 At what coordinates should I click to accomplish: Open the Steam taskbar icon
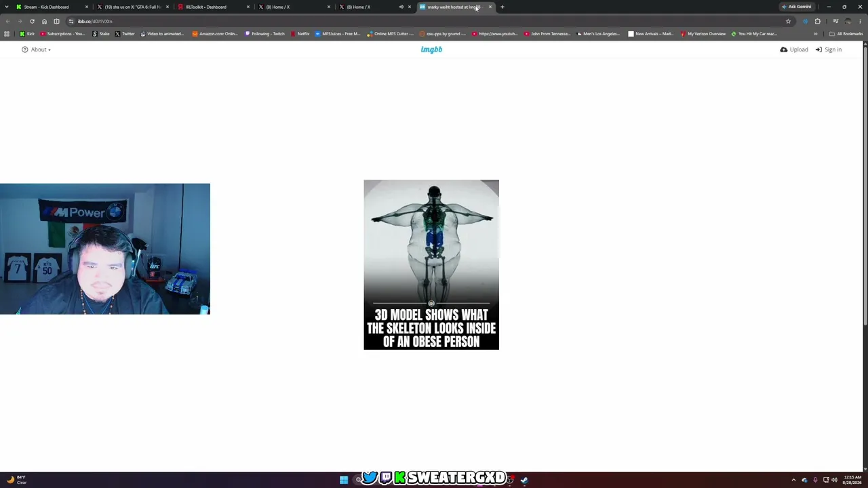click(x=524, y=480)
